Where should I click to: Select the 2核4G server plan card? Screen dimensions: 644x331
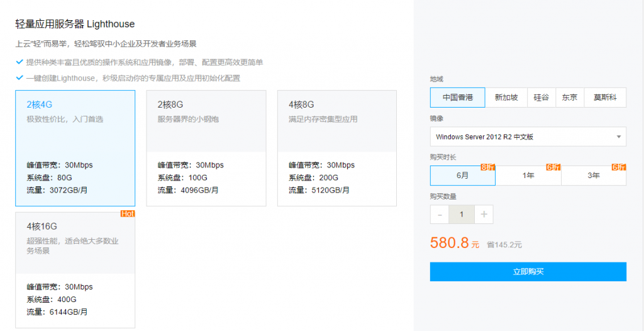pos(75,148)
